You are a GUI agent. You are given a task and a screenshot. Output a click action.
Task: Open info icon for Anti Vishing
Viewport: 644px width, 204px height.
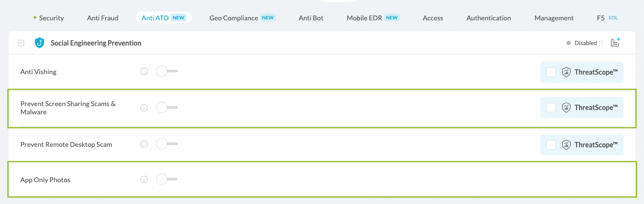click(x=144, y=72)
